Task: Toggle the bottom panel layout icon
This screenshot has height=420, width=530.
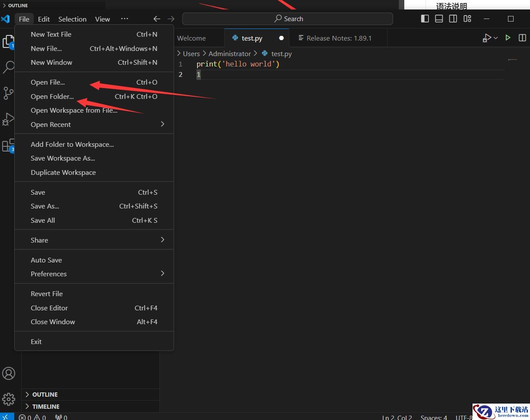Action: click(439, 19)
